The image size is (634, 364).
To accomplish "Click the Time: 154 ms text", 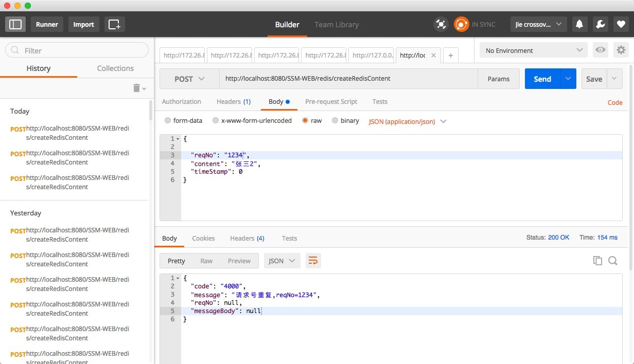I will [598, 238].
